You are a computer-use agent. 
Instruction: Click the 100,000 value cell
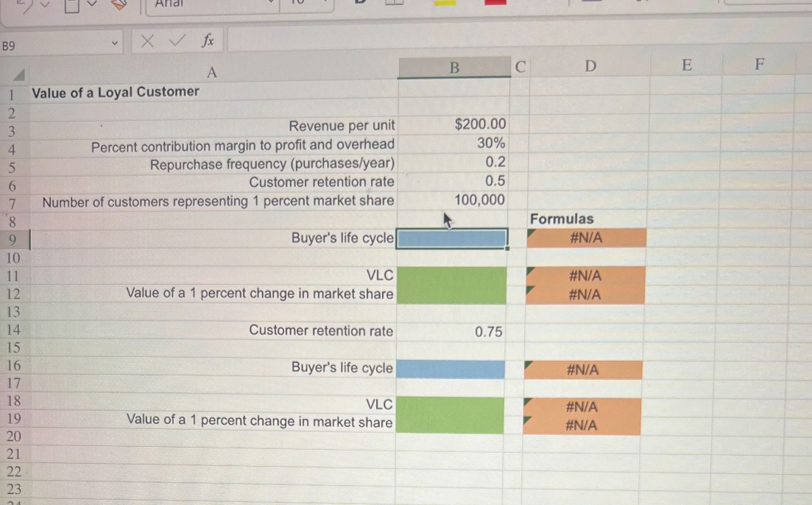(454, 200)
